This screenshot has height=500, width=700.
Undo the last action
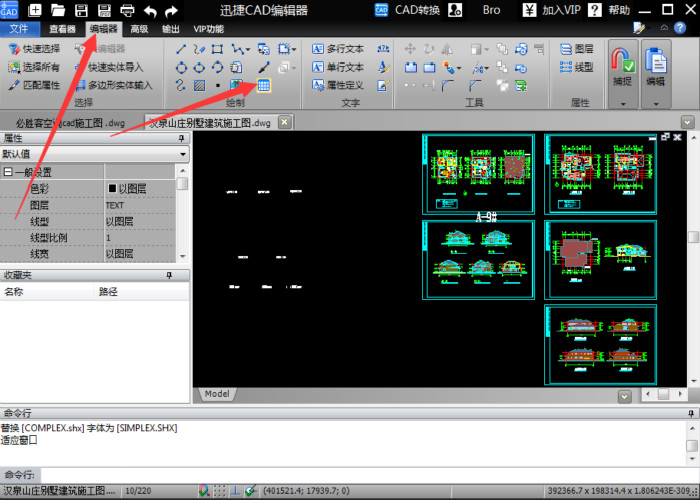pyautogui.click(x=150, y=11)
